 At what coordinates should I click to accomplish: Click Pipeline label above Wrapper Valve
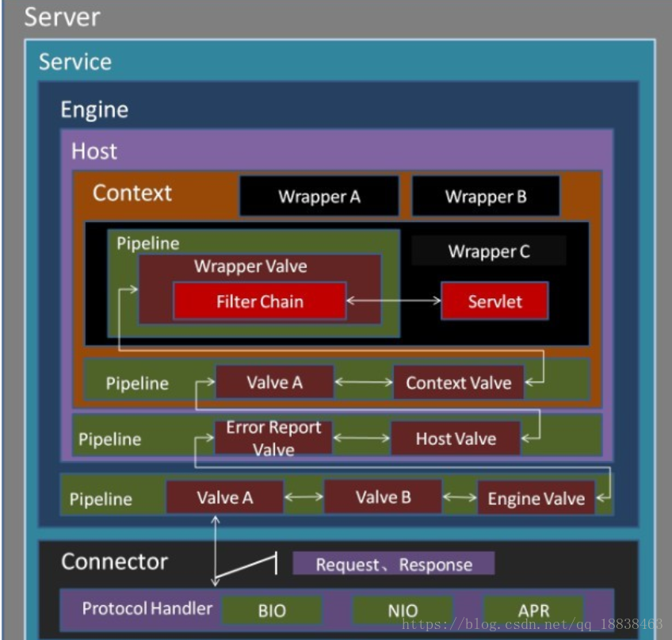click(148, 243)
